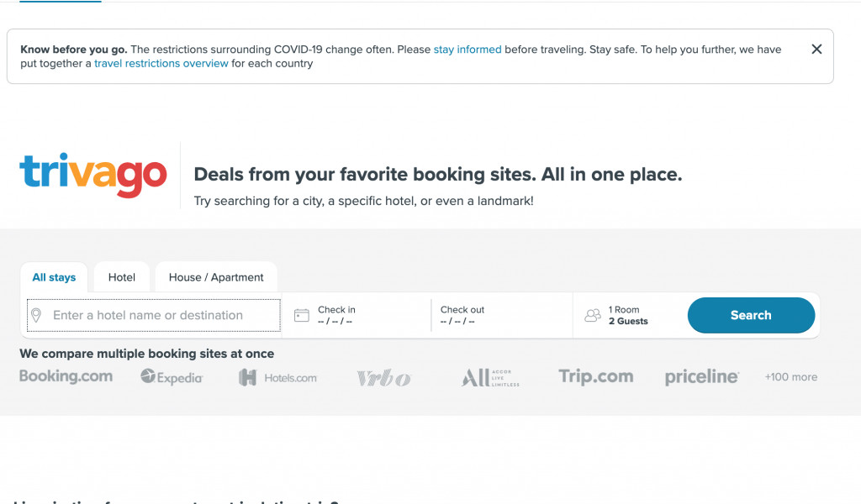Close the COVID-19 notice banner

816,50
